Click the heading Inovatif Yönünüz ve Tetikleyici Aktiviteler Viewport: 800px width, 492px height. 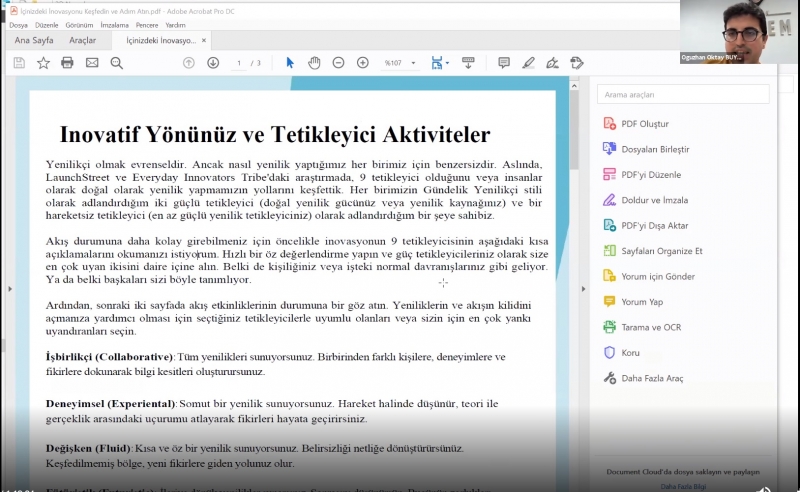point(275,135)
